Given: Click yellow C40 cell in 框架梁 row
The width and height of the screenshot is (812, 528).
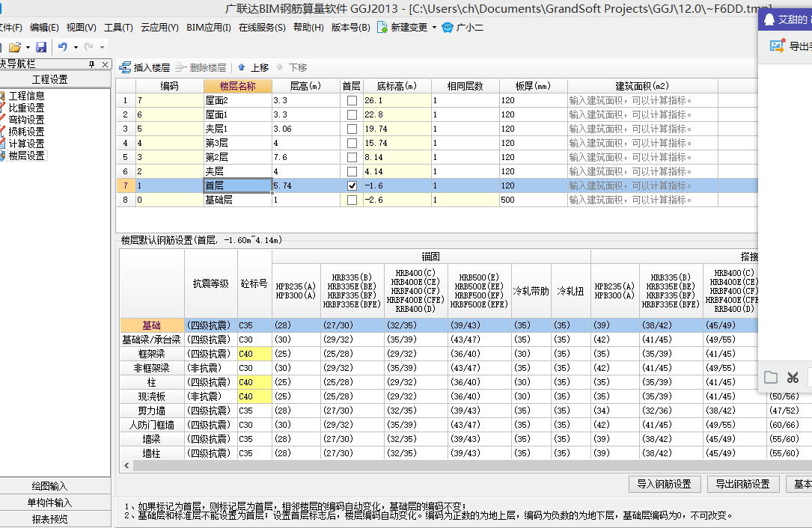Looking at the screenshot, I should [x=254, y=354].
